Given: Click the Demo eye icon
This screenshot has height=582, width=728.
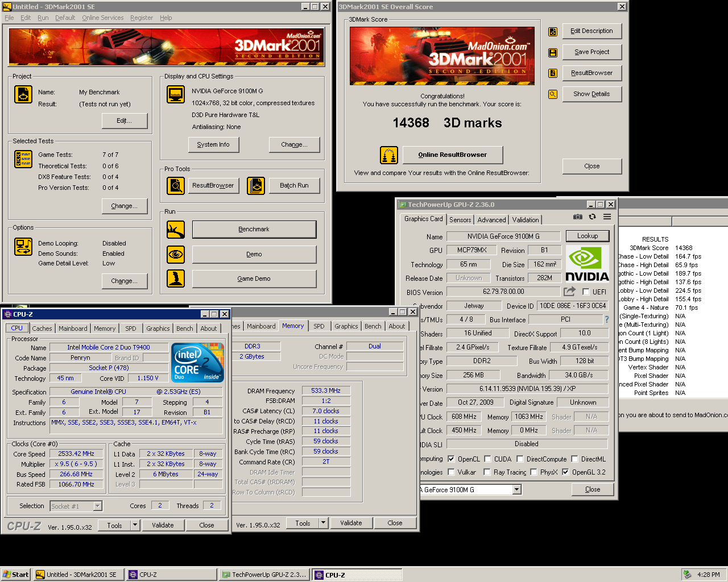Looking at the screenshot, I should coord(176,254).
